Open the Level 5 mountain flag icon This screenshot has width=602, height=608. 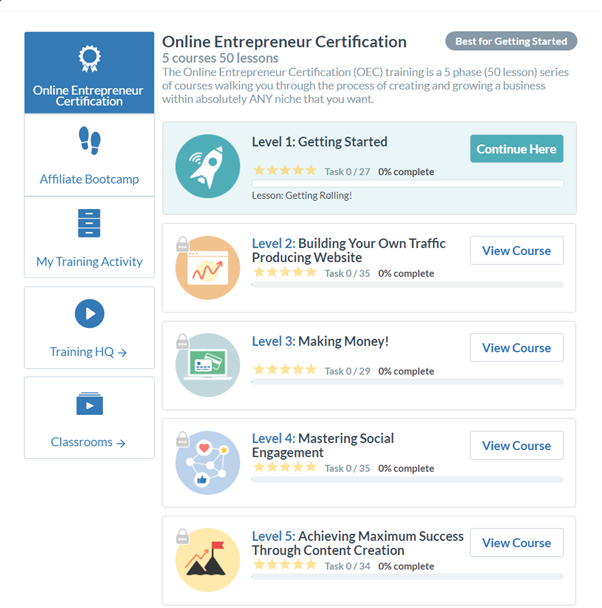tap(207, 560)
